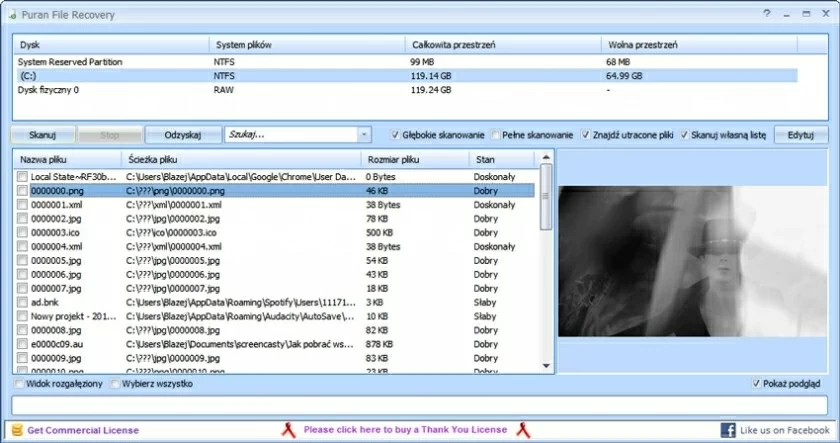Click the file list scroll down arrow
The image size is (840, 443).
tap(546, 366)
